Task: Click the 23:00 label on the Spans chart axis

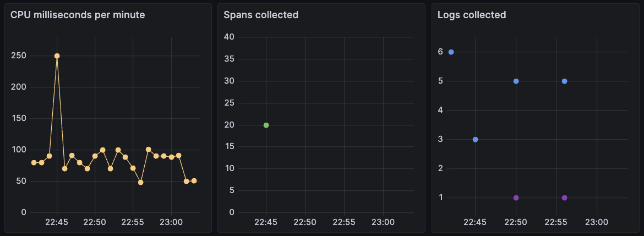Action: tap(383, 222)
